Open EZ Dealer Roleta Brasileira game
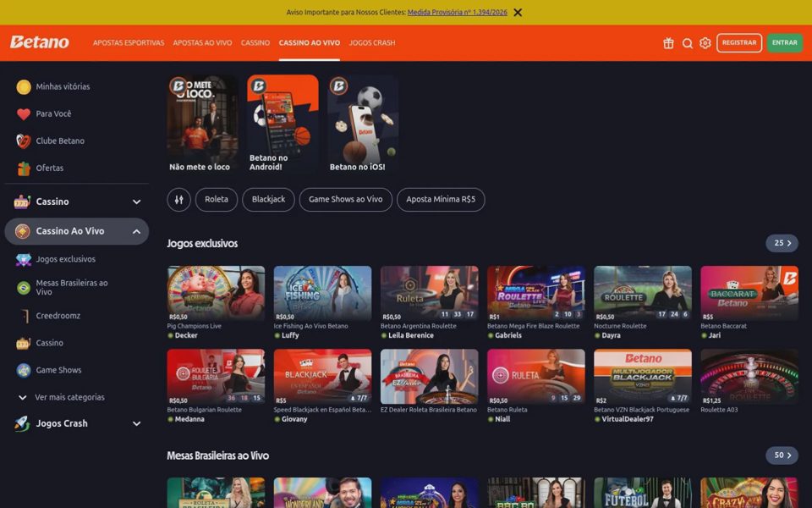Viewport: 812px width, 508px height. 430,377
